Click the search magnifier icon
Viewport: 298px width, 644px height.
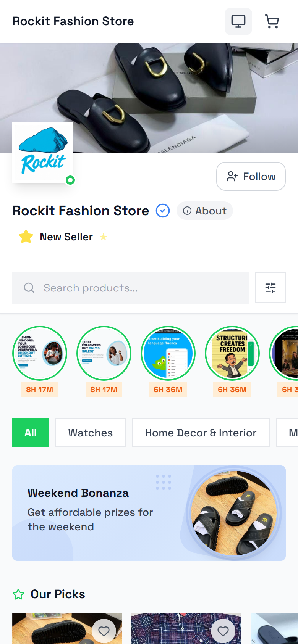click(29, 288)
